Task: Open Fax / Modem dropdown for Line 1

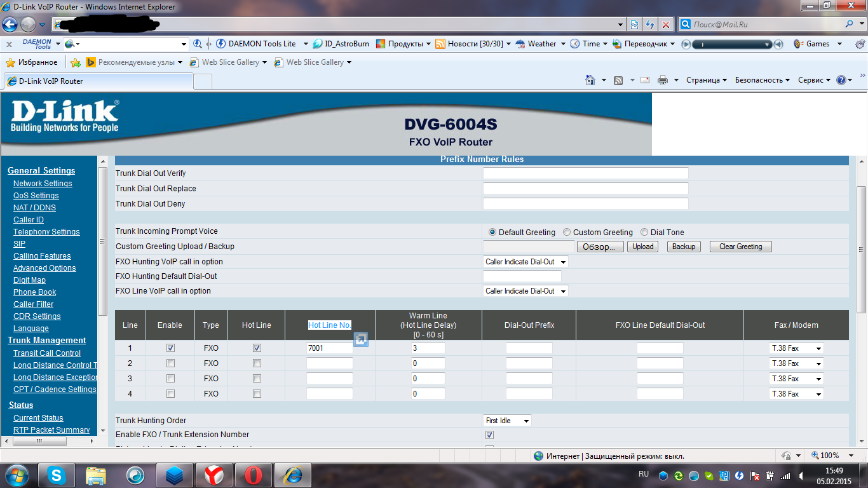Action: pyautogui.click(x=796, y=348)
